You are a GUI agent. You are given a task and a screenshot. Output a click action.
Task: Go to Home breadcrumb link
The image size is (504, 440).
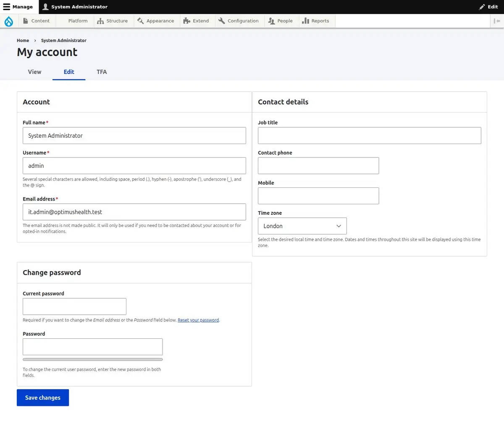(x=23, y=41)
